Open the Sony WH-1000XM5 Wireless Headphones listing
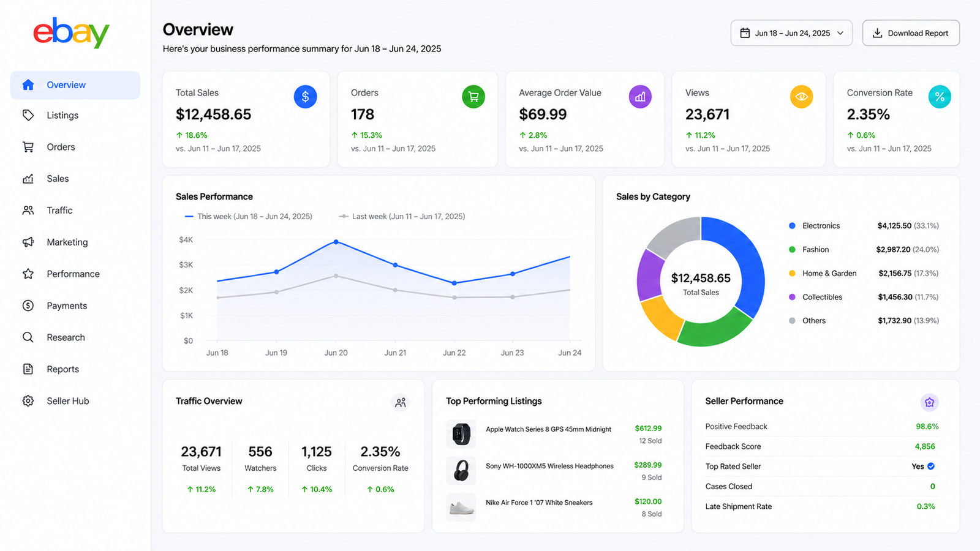 click(x=549, y=466)
